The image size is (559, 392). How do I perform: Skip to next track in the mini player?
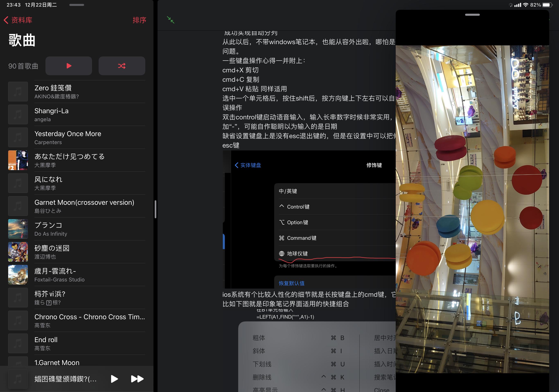[137, 379]
